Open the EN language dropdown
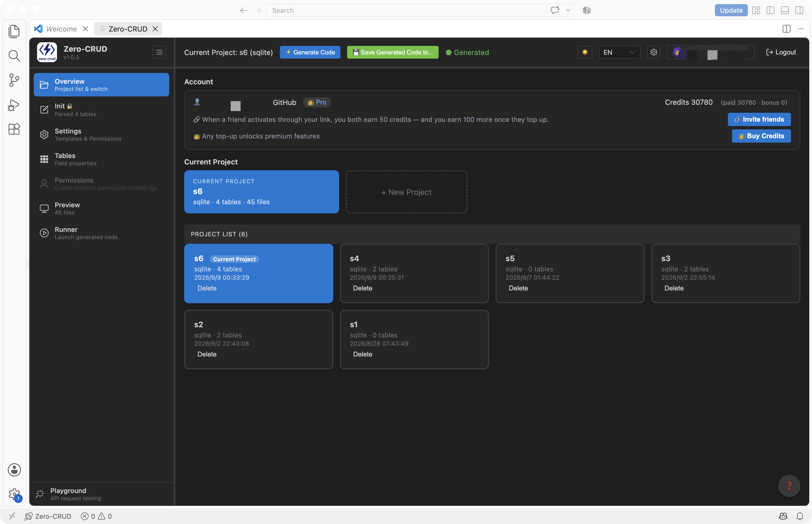Viewport: 812px width, 524px height. 619,53
